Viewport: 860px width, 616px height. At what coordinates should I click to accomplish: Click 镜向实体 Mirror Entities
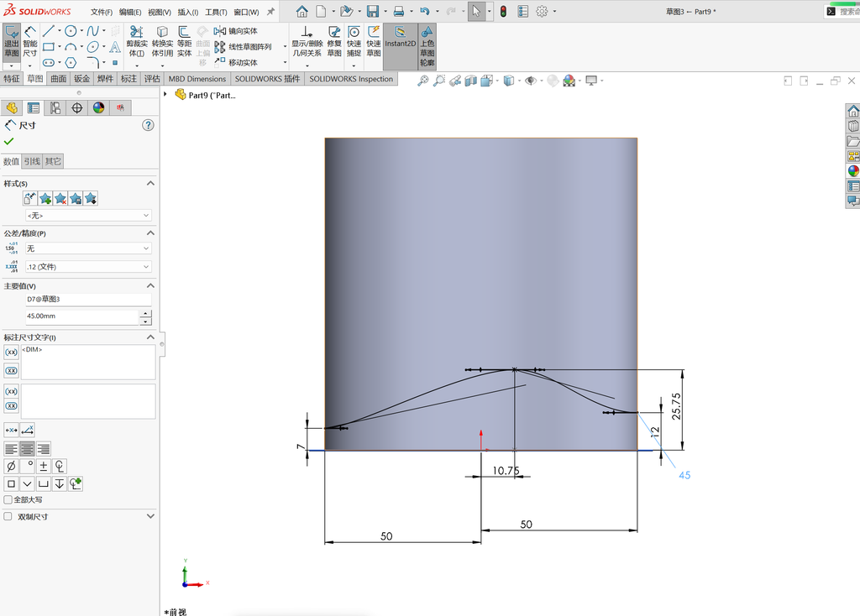(x=236, y=31)
